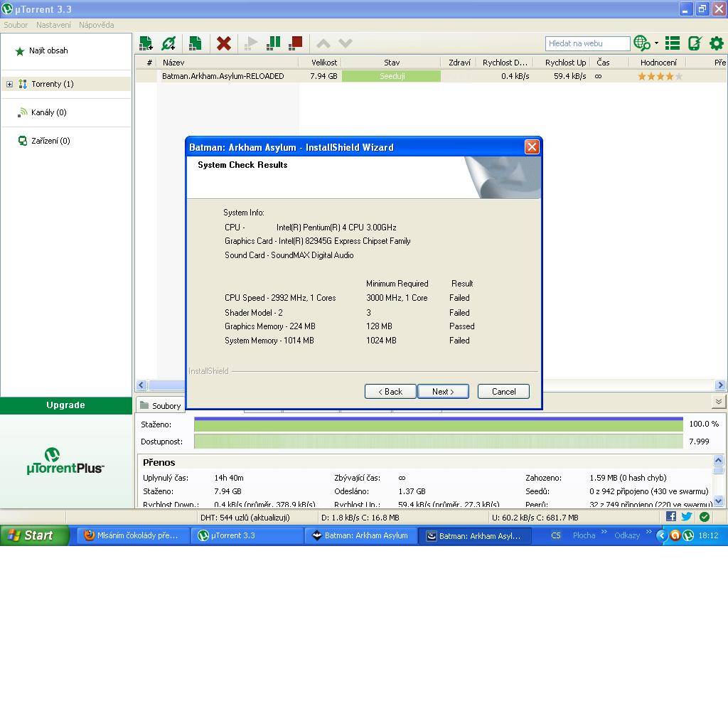This screenshot has width=728, height=711.
Task: Expand Plocha toolbar chevron in taskbar
Action: click(604, 531)
